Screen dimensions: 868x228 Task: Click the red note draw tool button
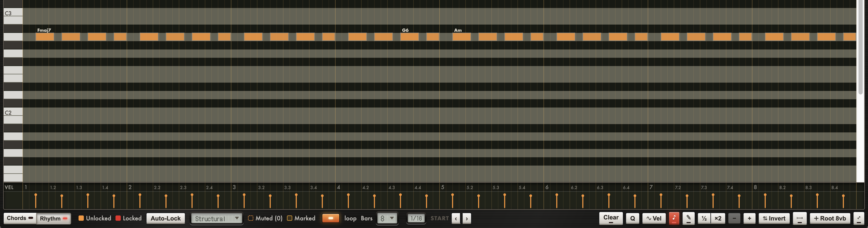click(674, 218)
